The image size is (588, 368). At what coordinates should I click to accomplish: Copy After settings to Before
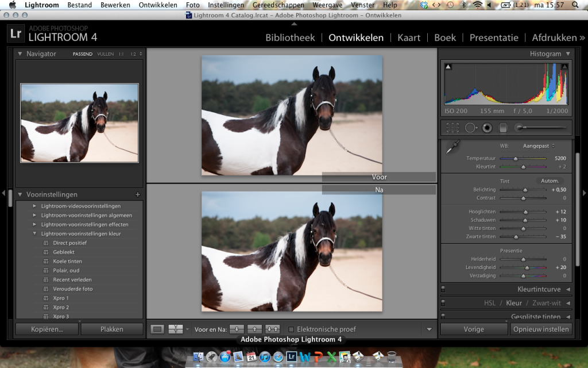pos(254,329)
